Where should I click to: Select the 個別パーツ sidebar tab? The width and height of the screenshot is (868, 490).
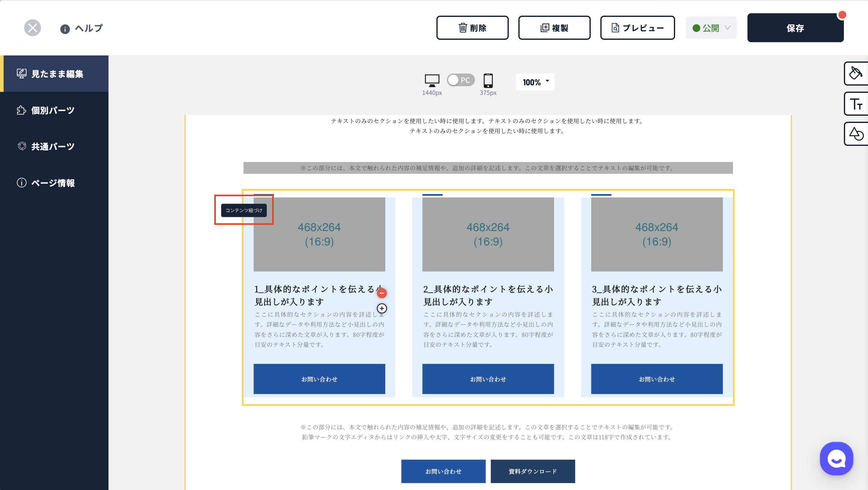54,110
